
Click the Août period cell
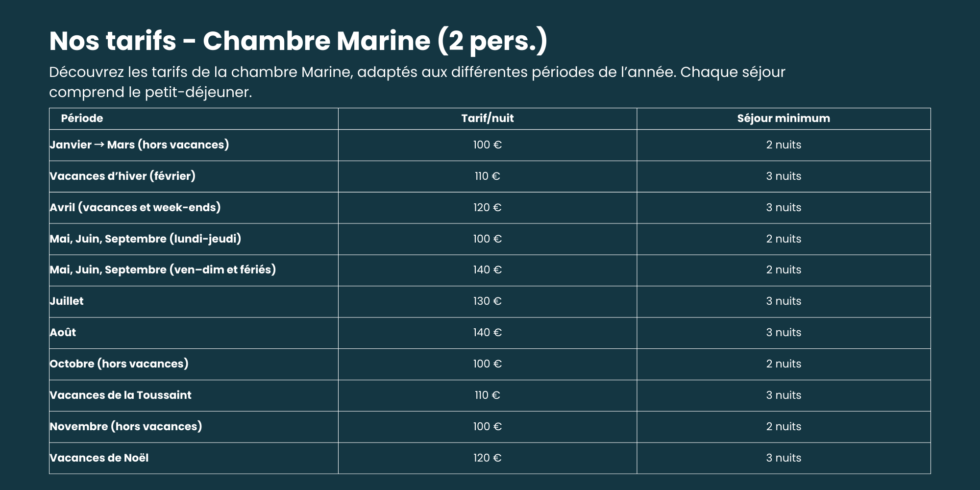[x=63, y=332]
